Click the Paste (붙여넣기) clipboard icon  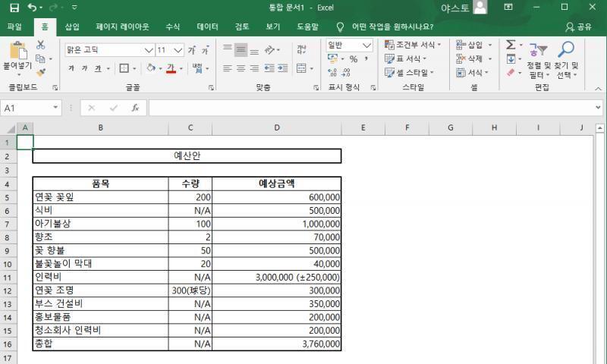click(17, 50)
